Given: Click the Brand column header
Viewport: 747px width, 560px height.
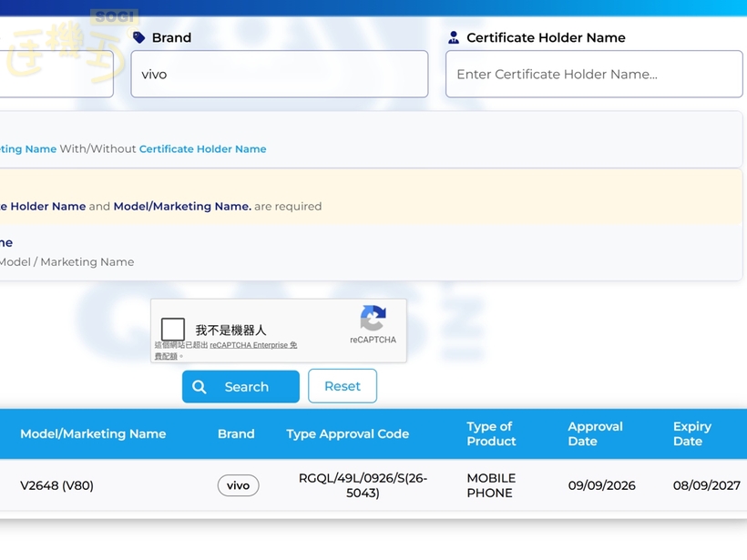Looking at the screenshot, I should pos(236,433).
